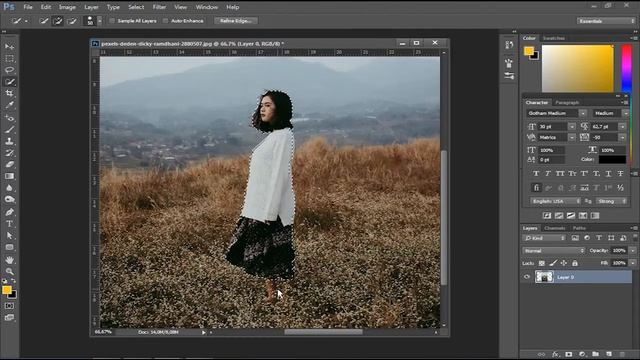
Task: Click Add to Selection mode icon
Action: click(58, 21)
